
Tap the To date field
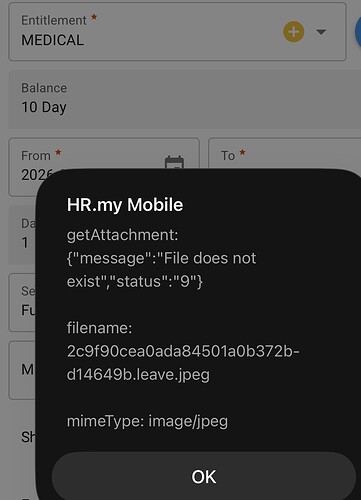284,155
